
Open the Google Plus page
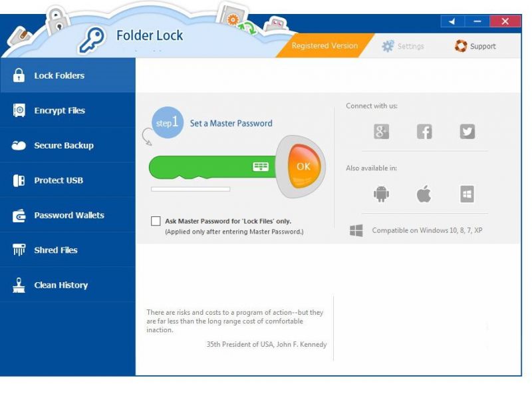point(381,131)
